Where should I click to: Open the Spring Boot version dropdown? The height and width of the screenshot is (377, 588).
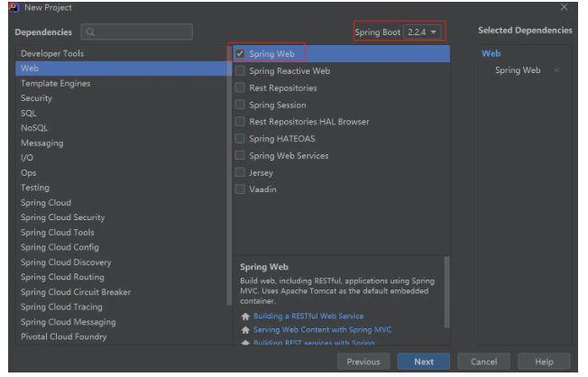(422, 32)
